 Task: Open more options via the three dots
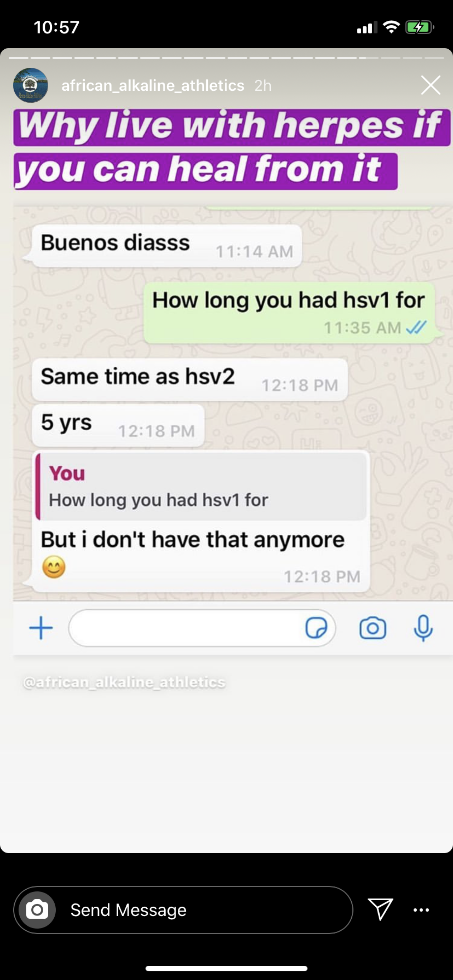[x=421, y=910]
